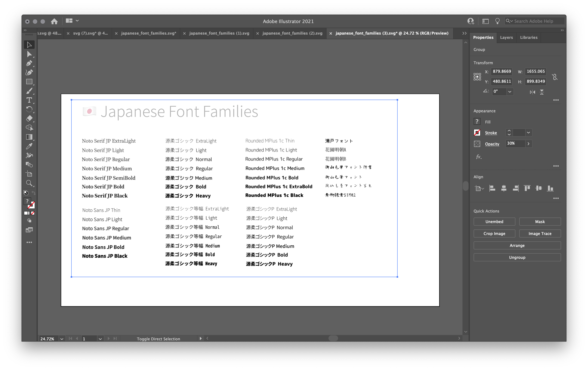Select the Selection tool in toolbar
Image resolution: width=588 pixels, height=370 pixels.
[29, 44]
